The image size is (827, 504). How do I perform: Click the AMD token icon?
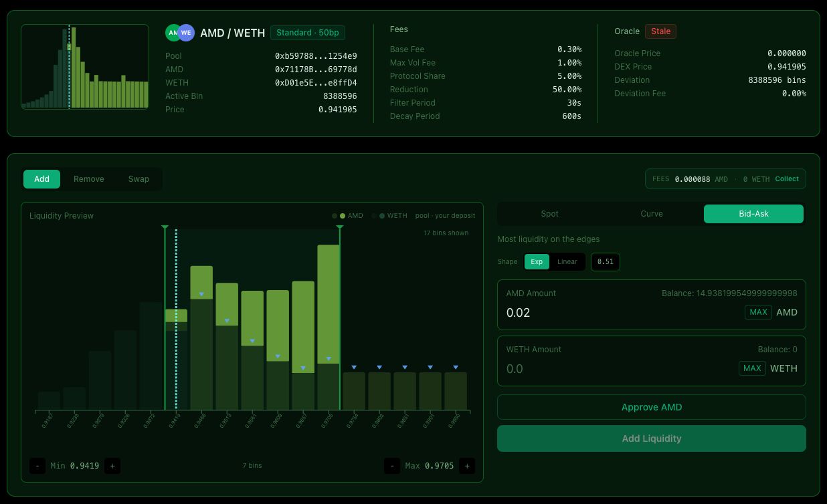coord(172,33)
